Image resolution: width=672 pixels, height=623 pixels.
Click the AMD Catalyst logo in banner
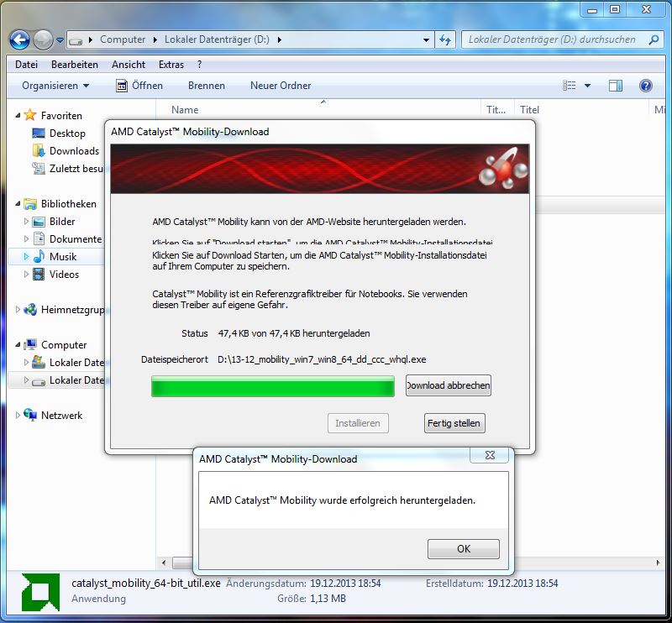(x=503, y=169)
